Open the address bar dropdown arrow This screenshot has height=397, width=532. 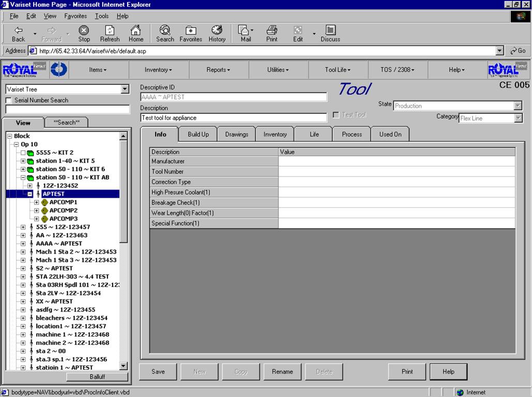pyautogui.click(x=499, y=51)
